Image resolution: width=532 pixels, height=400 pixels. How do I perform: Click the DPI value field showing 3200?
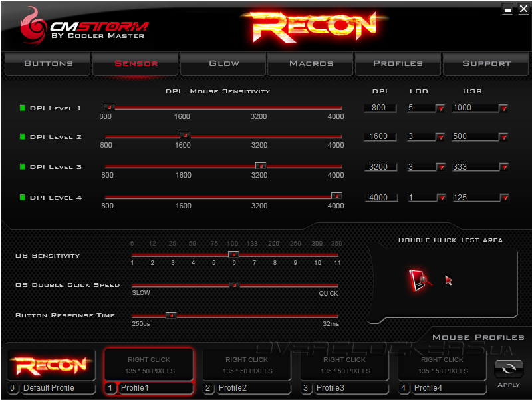click(x=380, y=167)
